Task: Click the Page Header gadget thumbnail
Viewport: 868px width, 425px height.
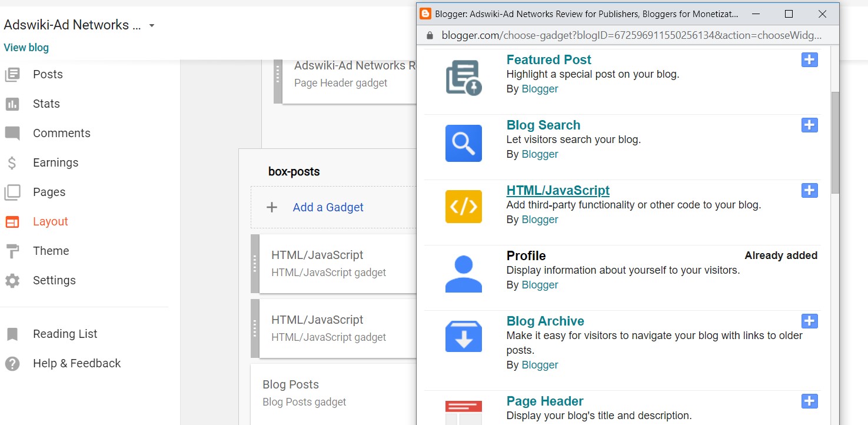Action: (464, 413)
